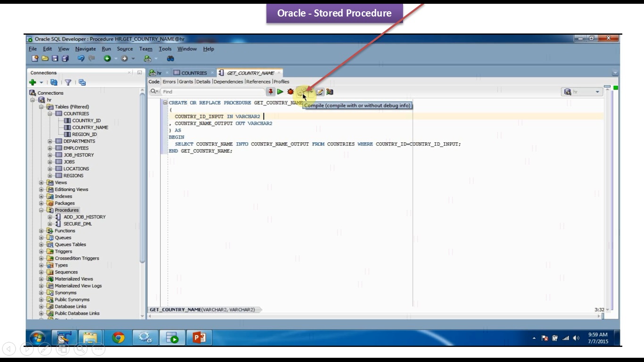Open the hr connection dropdown at top right
Screen dimensions: 644x362
[x=598, y=92]
